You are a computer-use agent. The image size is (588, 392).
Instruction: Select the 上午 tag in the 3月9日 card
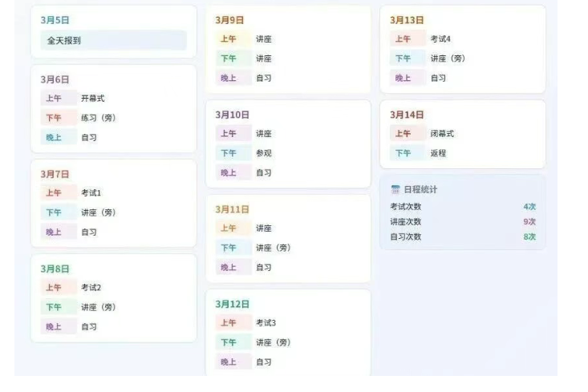[229, 39]
